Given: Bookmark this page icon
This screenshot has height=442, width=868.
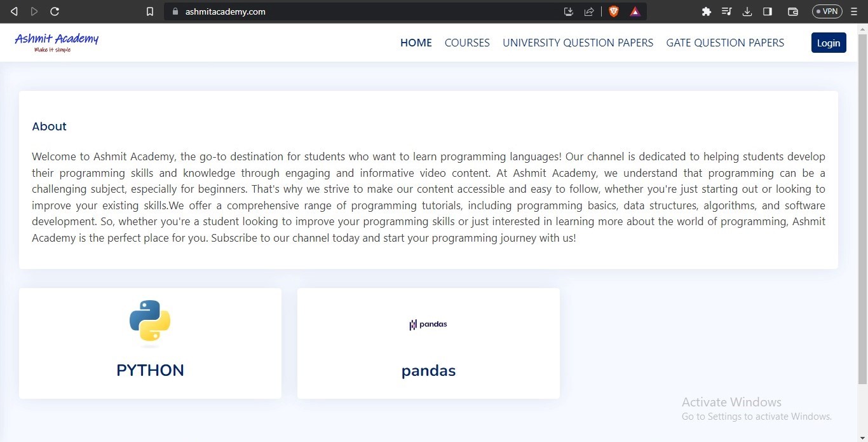Looking at the screenshot, I should tap(150, 11).
